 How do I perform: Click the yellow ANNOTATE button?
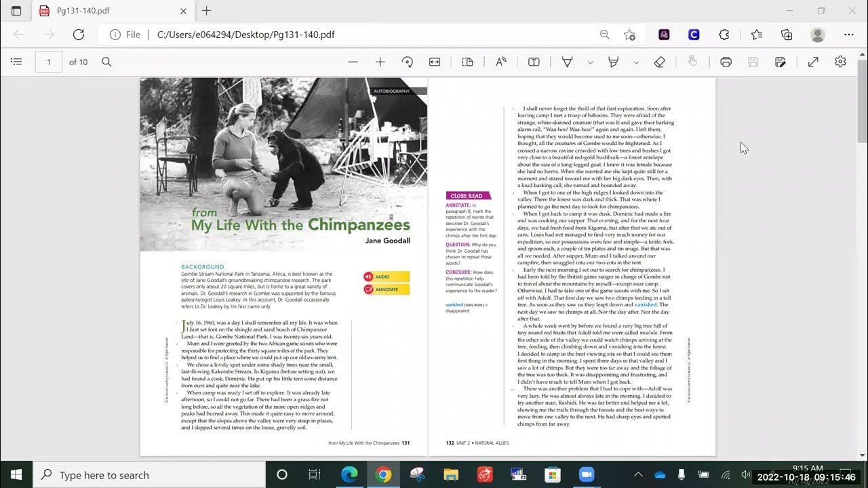tap(387, 289)
